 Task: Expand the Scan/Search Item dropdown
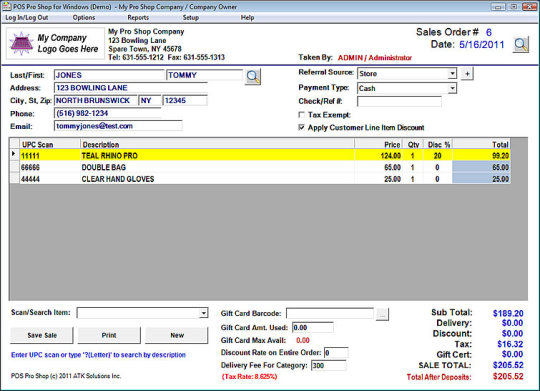tap(204, 313)
